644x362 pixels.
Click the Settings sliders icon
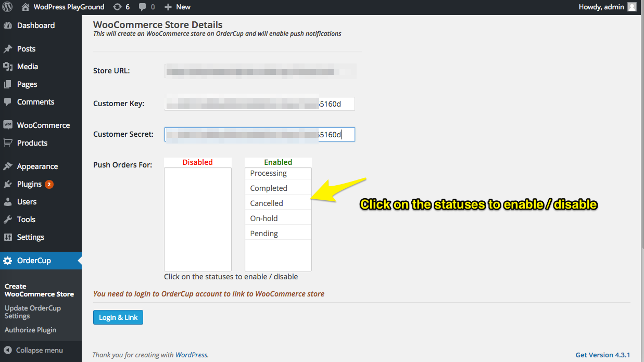click(x=8, y=237)
